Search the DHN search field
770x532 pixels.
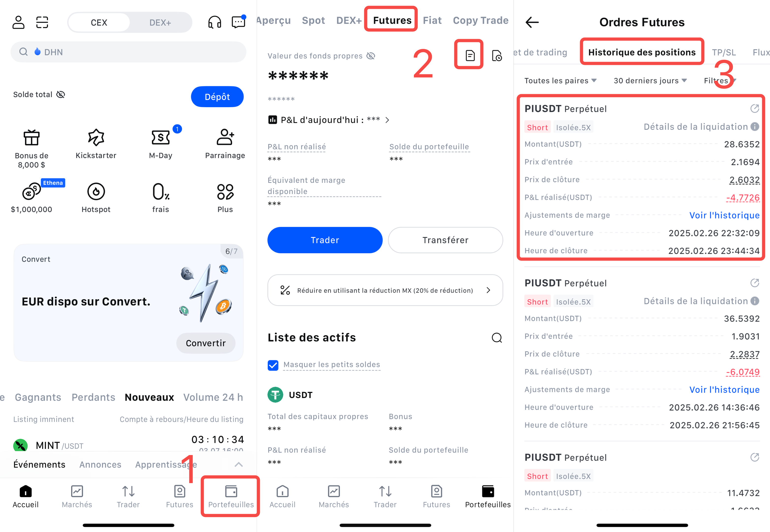click(128, 52)
